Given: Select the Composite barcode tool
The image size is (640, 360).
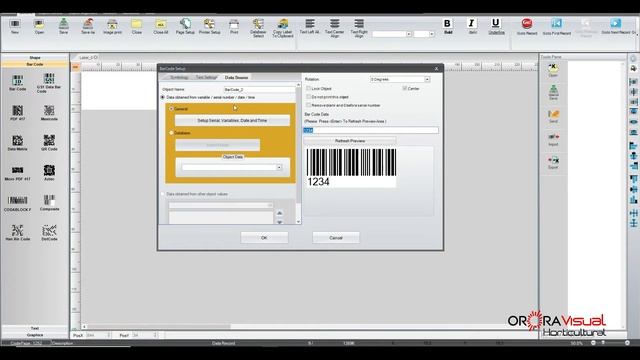Looking at the screenshot, I should pyautogui.click(x=49, y=203).
